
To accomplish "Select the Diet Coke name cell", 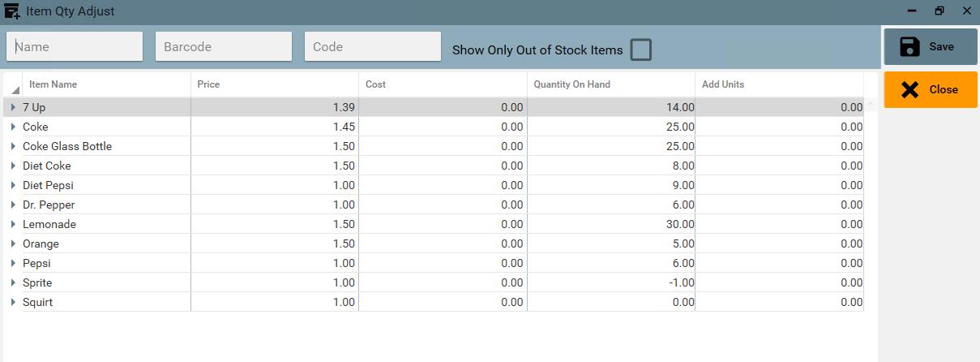I will pyautogui.click(x=106, y=166).
